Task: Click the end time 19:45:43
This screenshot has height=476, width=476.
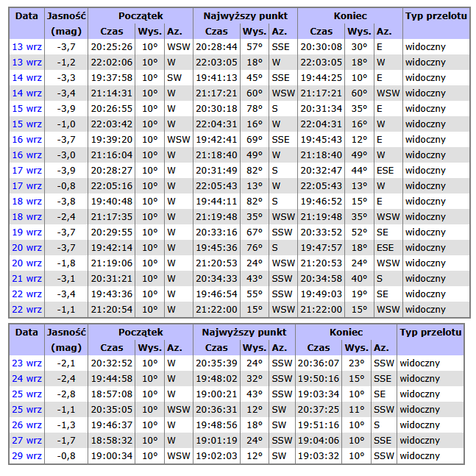Action: tap(322, 140)
